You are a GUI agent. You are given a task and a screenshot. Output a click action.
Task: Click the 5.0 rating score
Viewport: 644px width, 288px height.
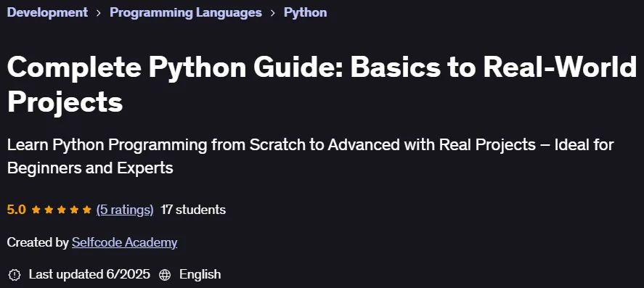[x=17, y=210]
